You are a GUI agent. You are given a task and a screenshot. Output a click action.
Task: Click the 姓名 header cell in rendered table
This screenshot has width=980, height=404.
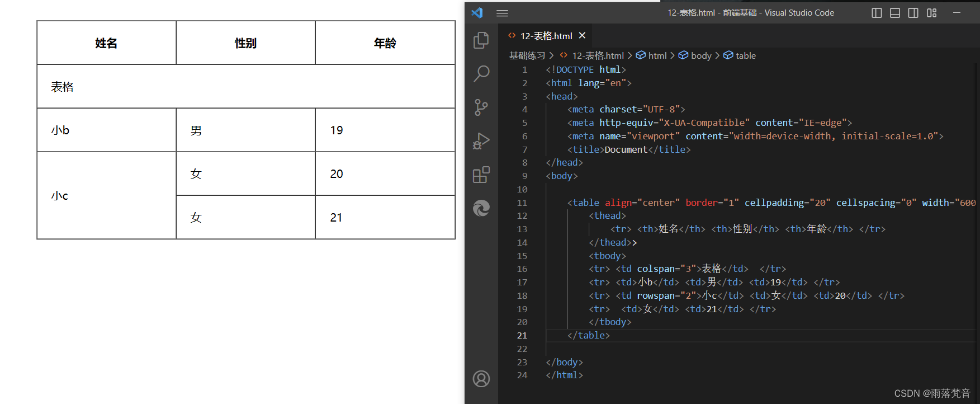[106, 43]
